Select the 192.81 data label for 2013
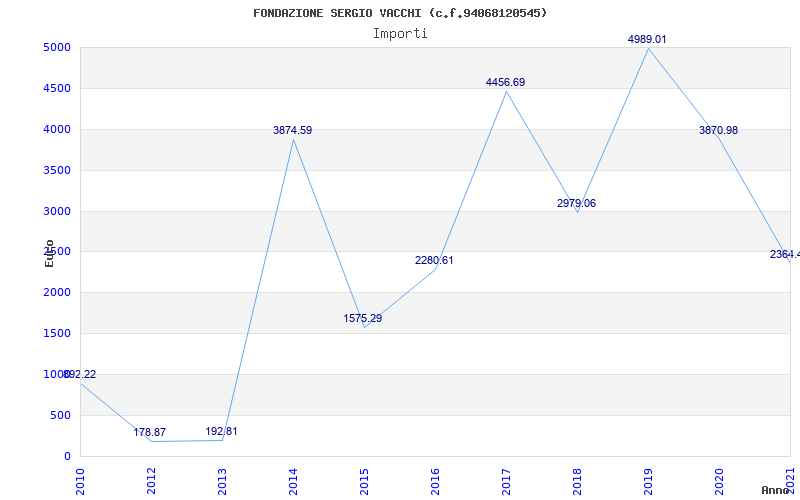Image resolution: width=800 pixels, height=500 pixels. (221, 431)
